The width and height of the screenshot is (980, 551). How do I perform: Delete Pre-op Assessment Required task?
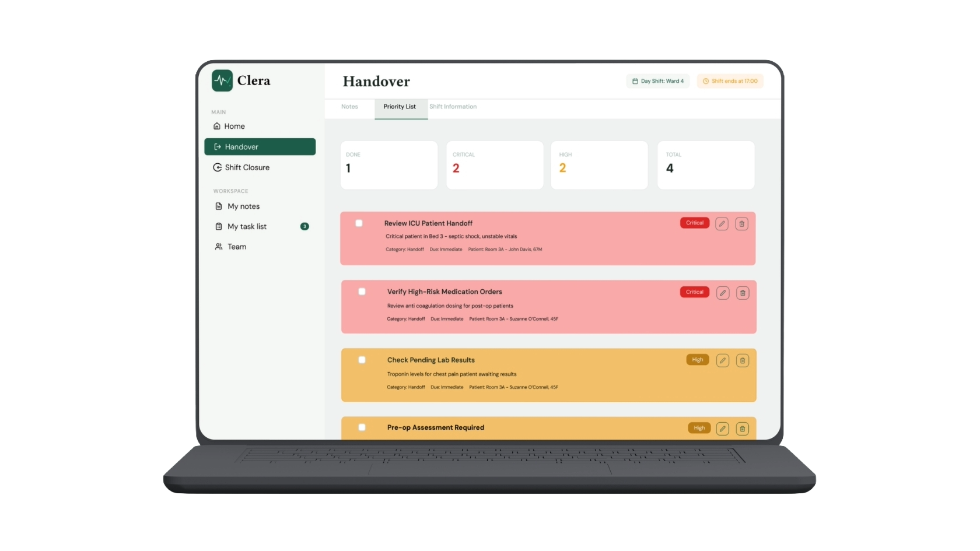pos(743,429)
